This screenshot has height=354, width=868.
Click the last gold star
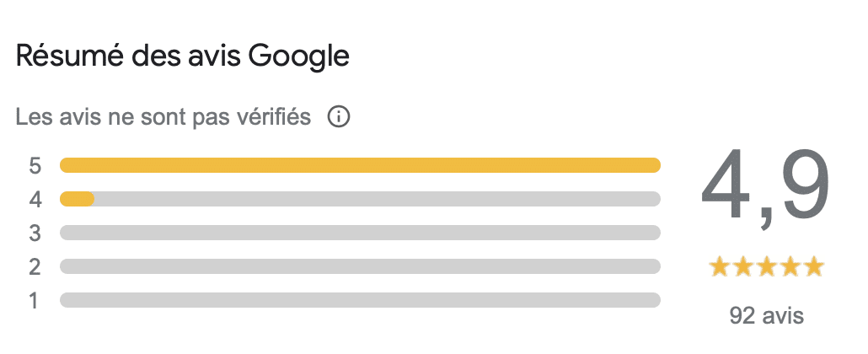(x=814, y=267)
